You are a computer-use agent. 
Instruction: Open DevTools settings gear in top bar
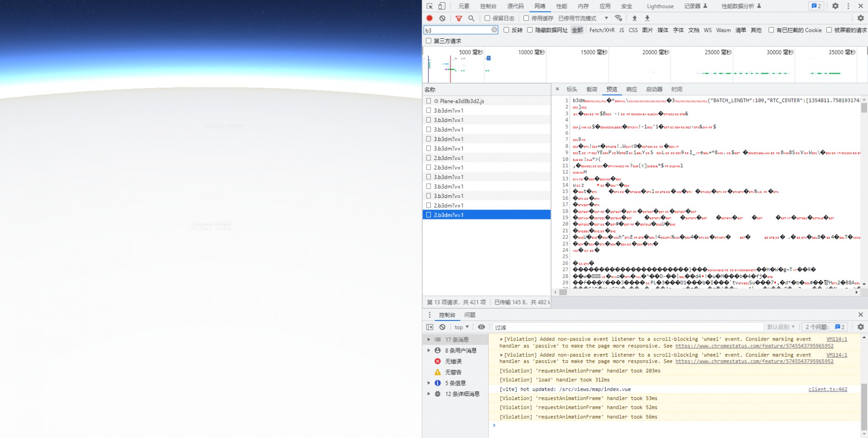click(836, 6)
